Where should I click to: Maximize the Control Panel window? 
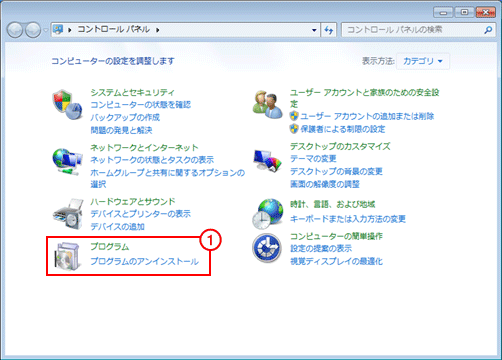point(464,13)
